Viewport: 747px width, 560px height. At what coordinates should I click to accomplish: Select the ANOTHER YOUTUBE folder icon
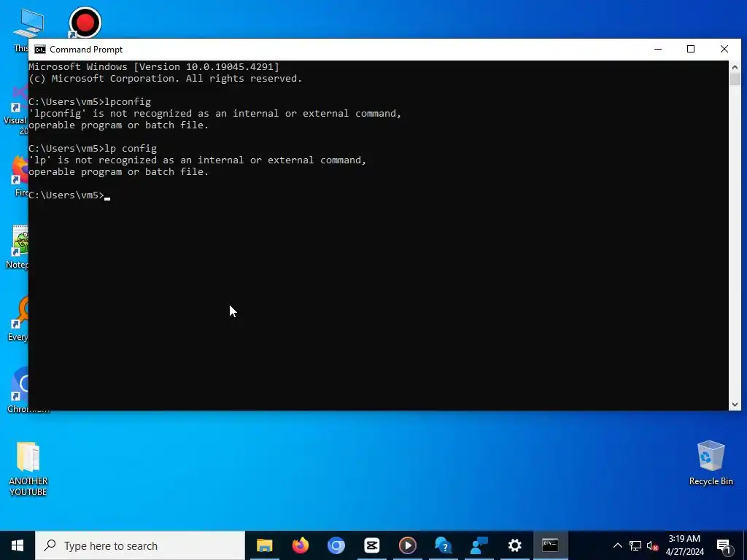click(28, 469)
